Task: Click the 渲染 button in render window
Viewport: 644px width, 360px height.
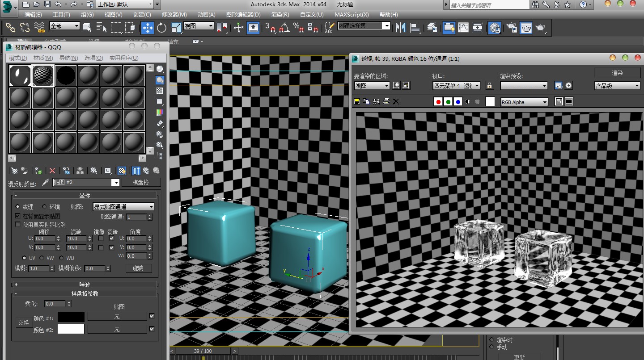Action: (x=617, y=73)
